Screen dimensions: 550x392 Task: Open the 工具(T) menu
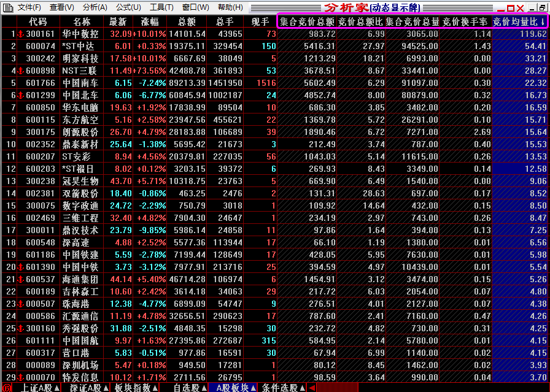[161, 7]
